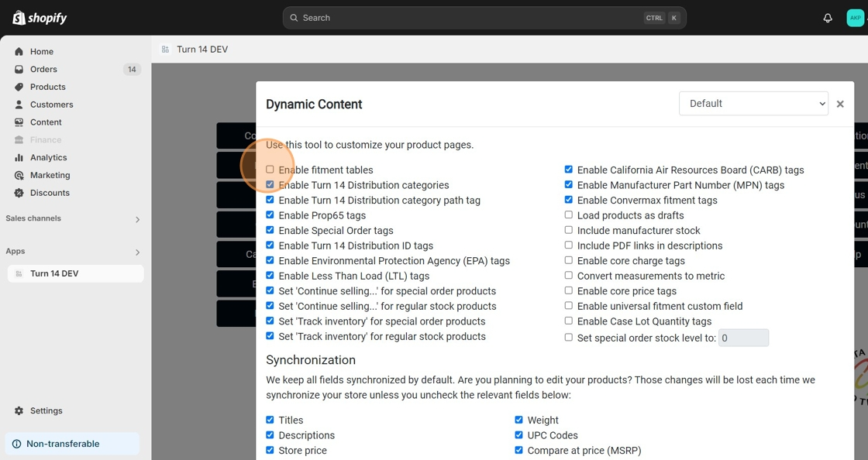Uncheck UPC Codes synchronization
This screenshot has height=460, width=868.
coord(518,434)
